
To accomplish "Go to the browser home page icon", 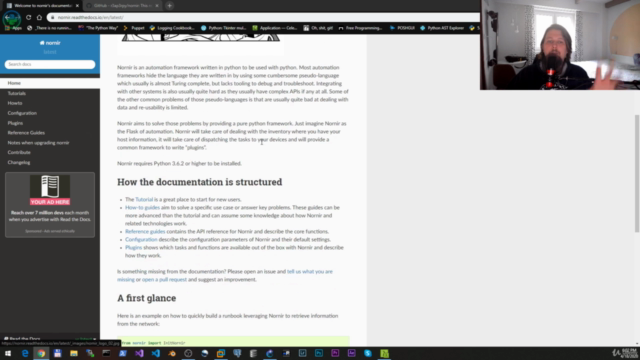I will coord(39,18).
